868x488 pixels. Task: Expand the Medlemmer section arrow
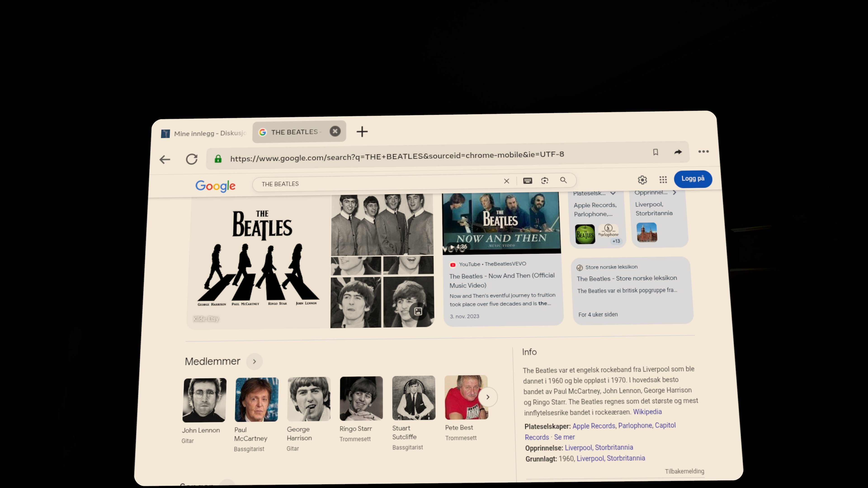coord(254,361)
